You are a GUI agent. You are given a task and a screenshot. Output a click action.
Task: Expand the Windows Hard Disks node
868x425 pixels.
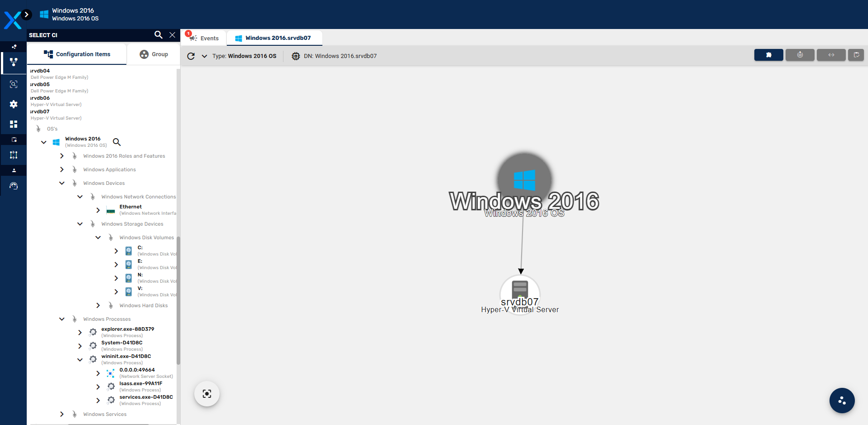tap(98, 305)
